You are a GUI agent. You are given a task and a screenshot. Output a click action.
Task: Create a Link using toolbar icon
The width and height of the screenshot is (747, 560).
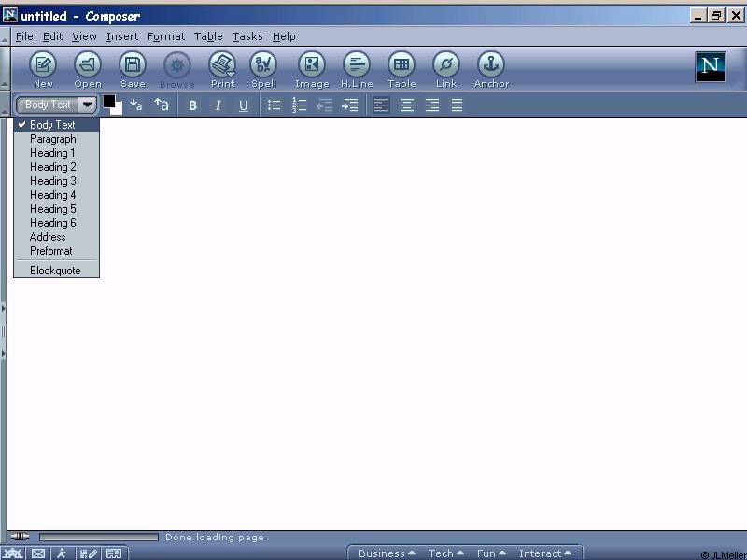click(x=446, y=69)
